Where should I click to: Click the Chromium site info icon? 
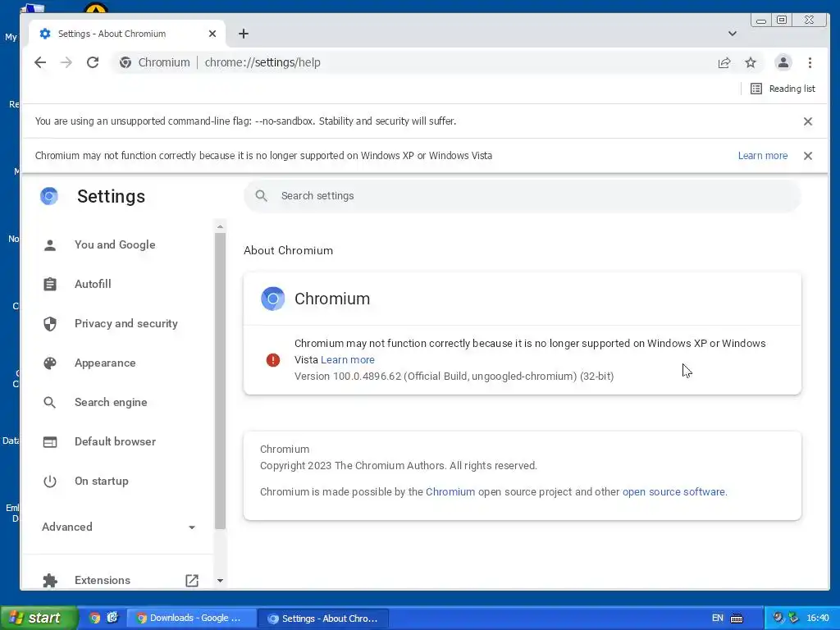(126, 62)
